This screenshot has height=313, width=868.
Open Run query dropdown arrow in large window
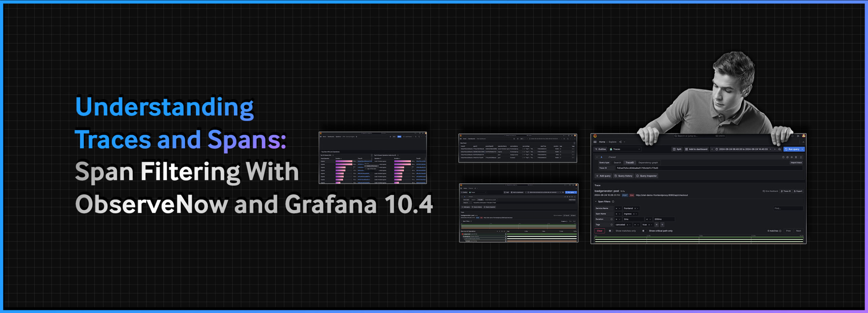point(802,149)
